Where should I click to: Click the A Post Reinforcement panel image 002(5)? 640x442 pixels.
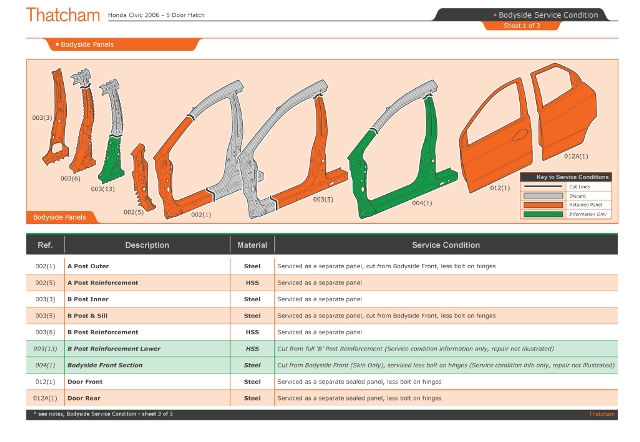tap(142, 178)
